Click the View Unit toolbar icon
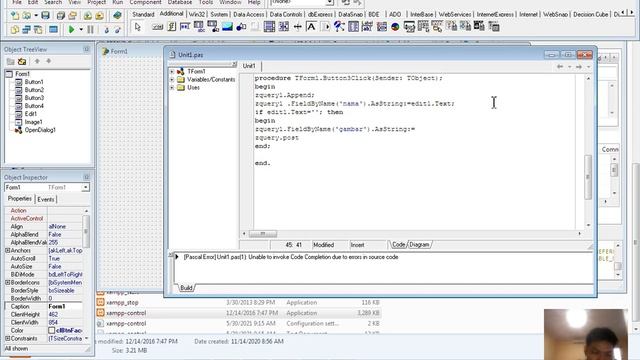The height and width of the screenshot is (360, 640). pos(15,29)
